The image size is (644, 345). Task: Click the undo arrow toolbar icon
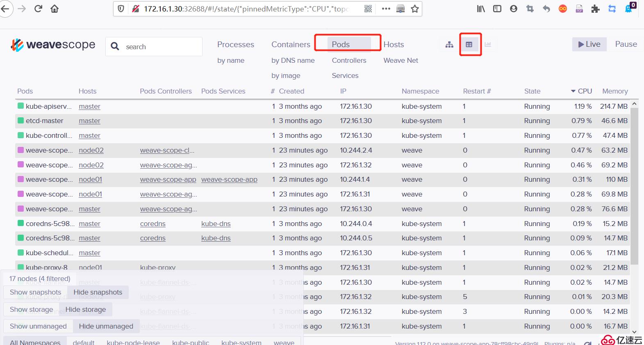pos(546,9)
